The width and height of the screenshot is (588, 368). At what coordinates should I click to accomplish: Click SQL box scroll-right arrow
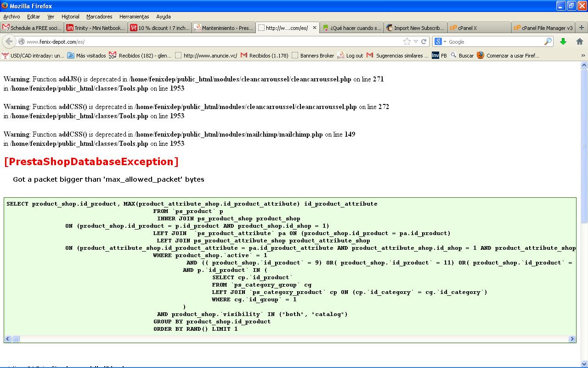tap(572, 339)
